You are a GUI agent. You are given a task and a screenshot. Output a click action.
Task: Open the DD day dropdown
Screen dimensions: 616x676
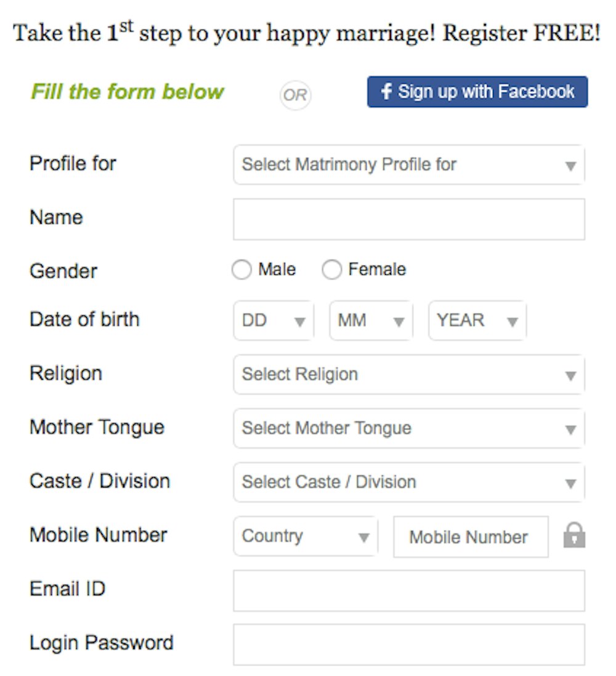(x=274, y=321)
